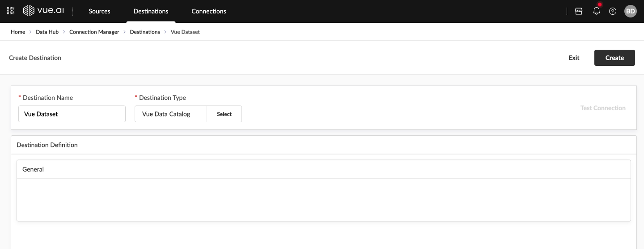
Task: Click the Exit button
Action: tap(574, 58)
